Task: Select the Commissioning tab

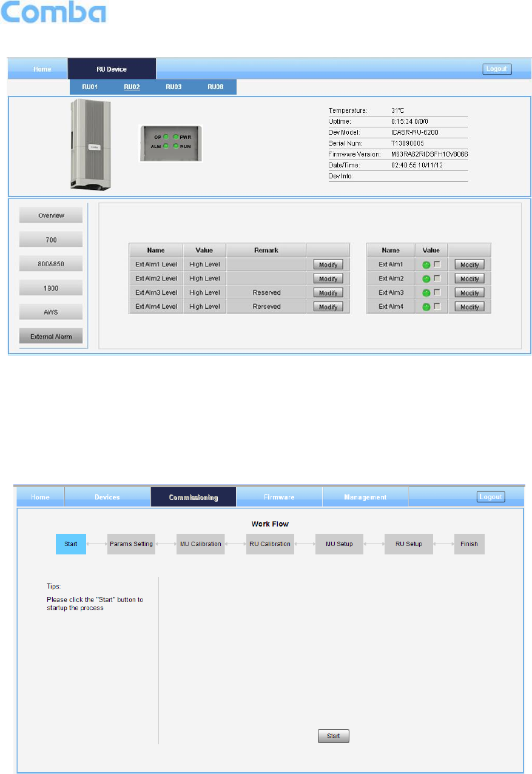Action: [194, 497]
